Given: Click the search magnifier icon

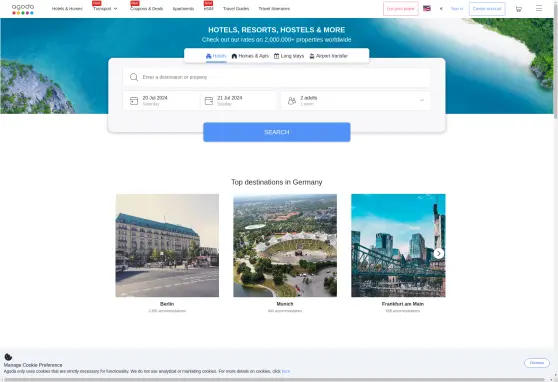Looking at the screenshot, I should (x=134, y=77).
